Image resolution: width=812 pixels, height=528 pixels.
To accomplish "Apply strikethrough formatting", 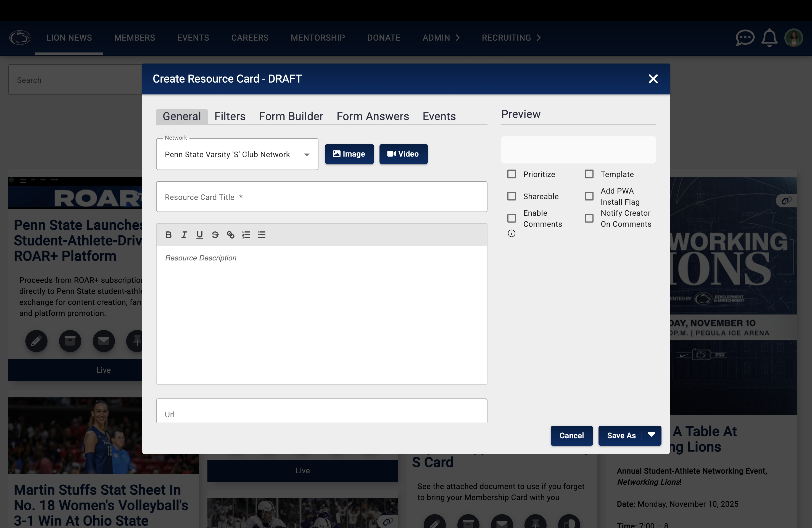I will (215, 235).
